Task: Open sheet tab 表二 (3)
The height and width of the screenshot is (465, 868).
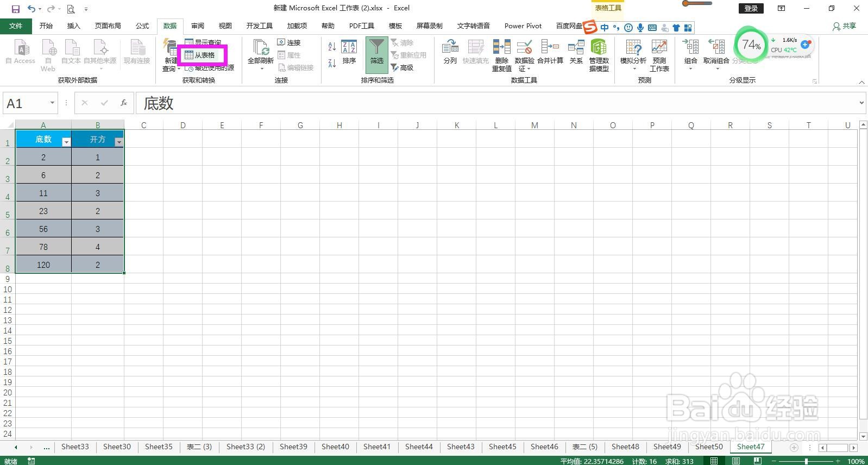Action: [x=199, y=447]
